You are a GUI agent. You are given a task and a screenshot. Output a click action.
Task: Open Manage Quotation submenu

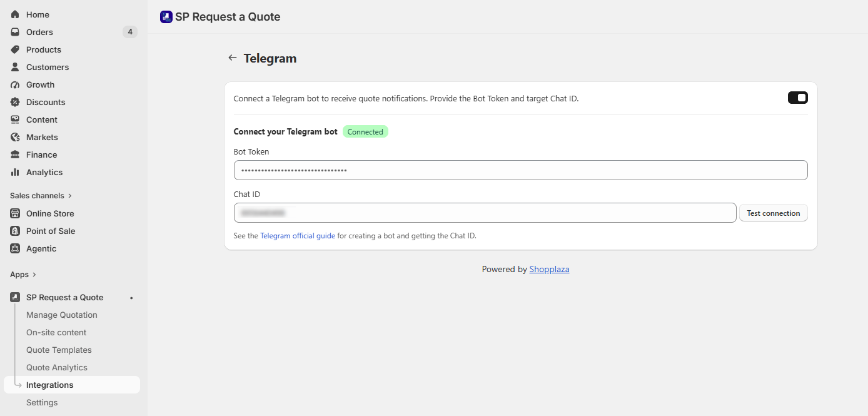62,315
